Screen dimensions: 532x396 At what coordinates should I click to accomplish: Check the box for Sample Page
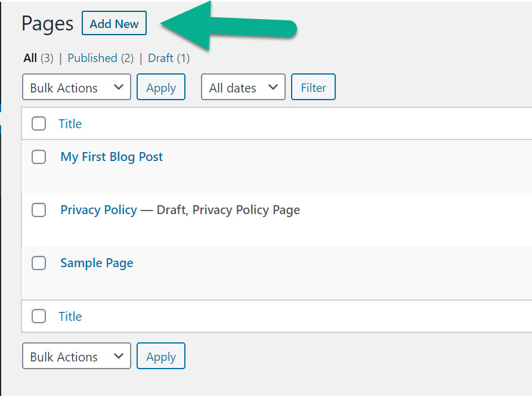click(x=38, y=262)
